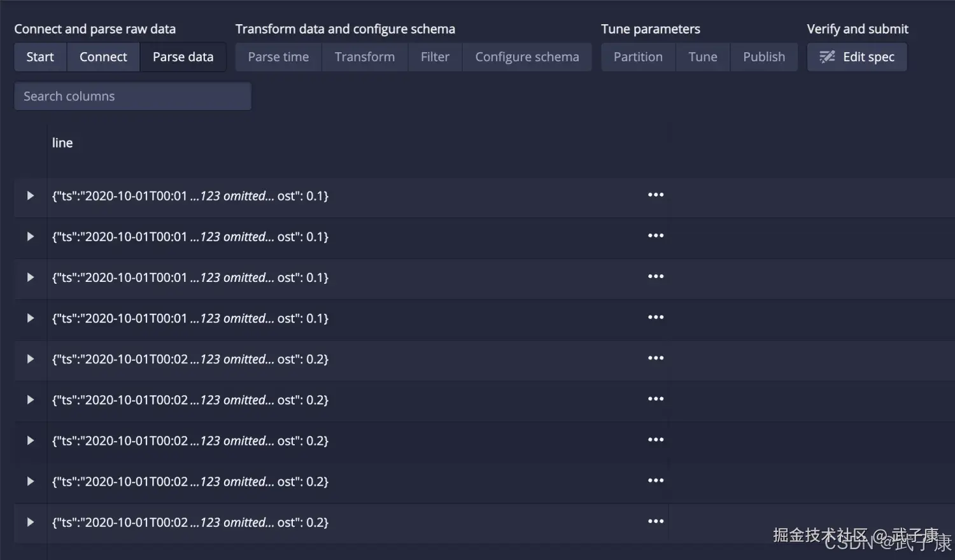Select the Filter step tab
The image size is (955, 560).
[x=435, y=57]
